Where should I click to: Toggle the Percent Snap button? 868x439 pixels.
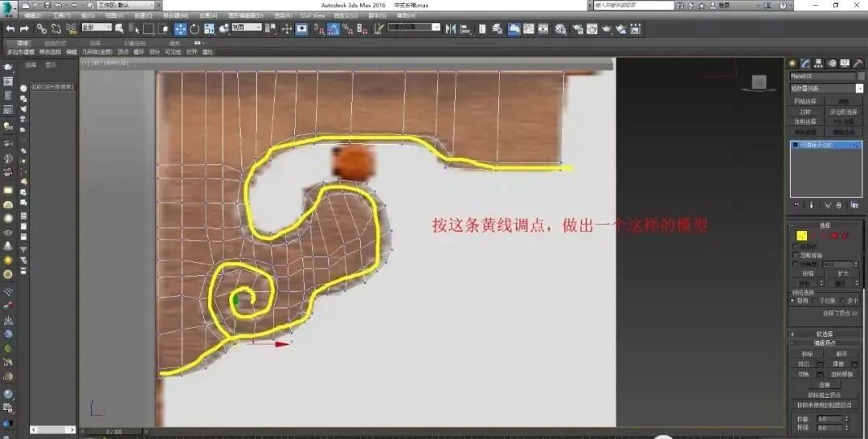[348, 29]
